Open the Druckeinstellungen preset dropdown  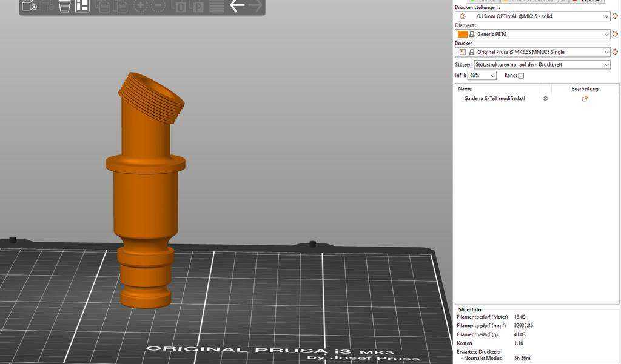(532, 16)
